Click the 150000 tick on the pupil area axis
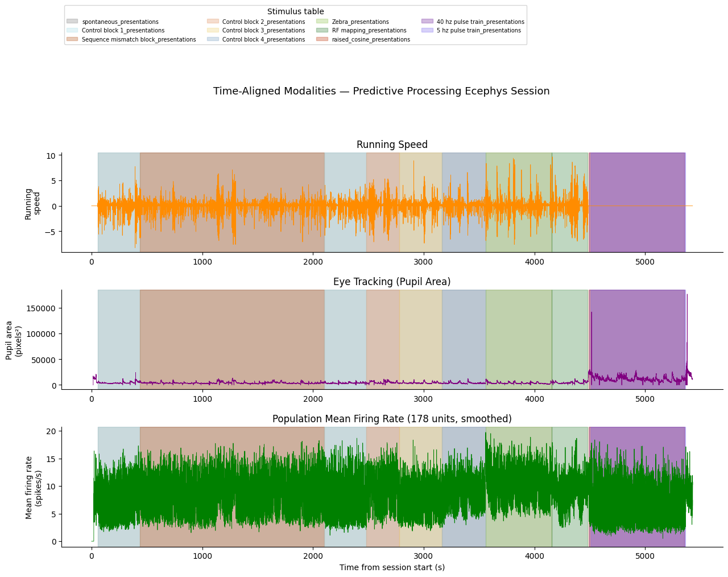This screenshot has height=577, width=728. pos(42,308)
